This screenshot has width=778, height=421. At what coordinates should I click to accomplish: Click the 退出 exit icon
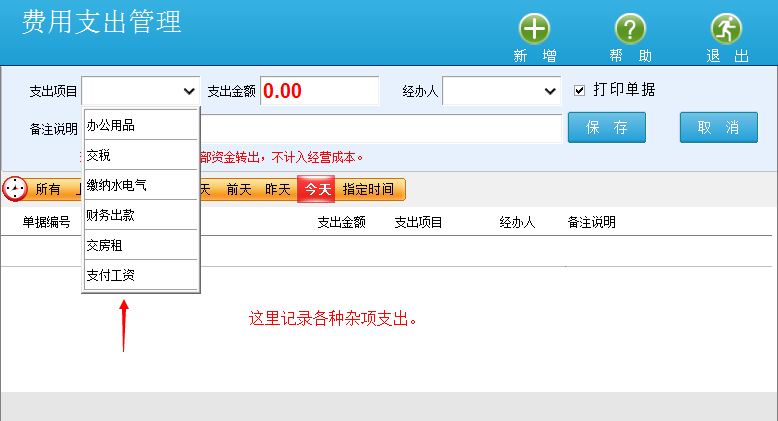(727, 29)
